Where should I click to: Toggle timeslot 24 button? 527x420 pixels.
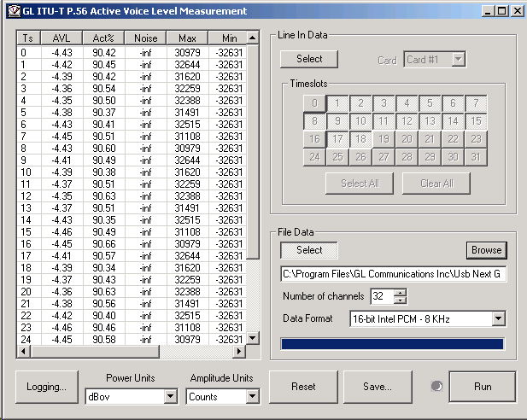pos(314,157)
